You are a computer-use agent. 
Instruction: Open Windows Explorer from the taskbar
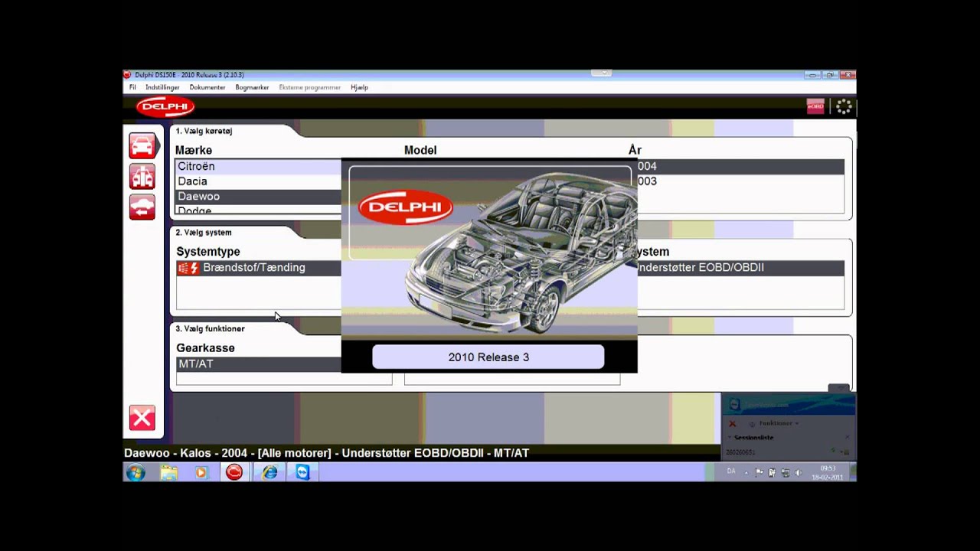tap(169, 473)
